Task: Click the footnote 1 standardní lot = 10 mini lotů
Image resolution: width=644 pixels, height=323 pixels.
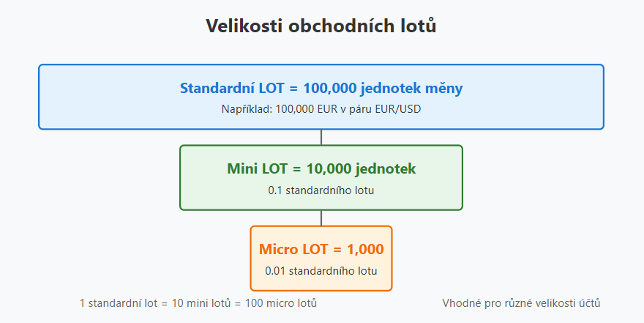Action: pyautogui.click(x=155, y=303)
